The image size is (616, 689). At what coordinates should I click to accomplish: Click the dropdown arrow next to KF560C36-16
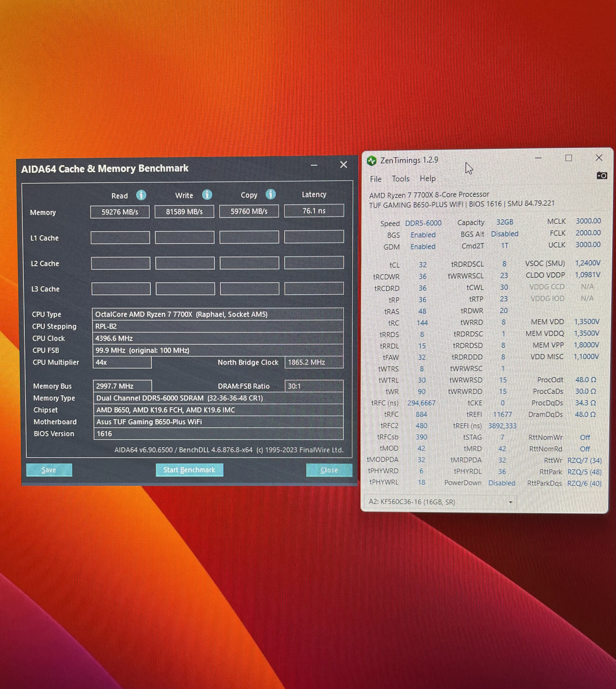510,502
